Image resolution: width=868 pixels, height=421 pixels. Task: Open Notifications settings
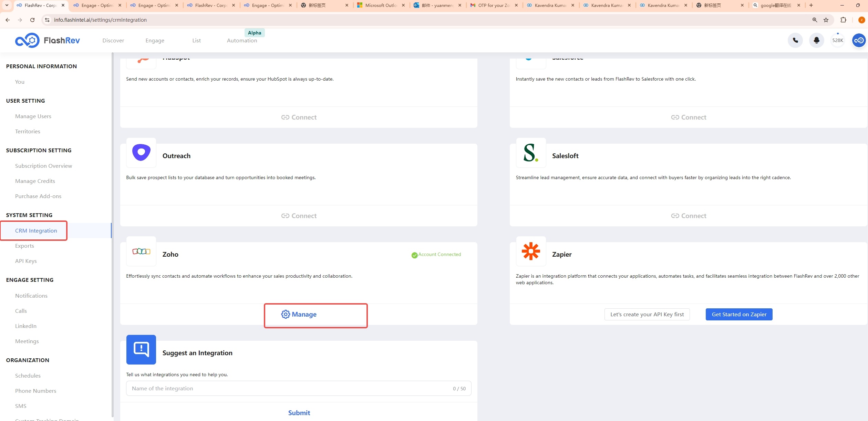click(x=31, y=296)
